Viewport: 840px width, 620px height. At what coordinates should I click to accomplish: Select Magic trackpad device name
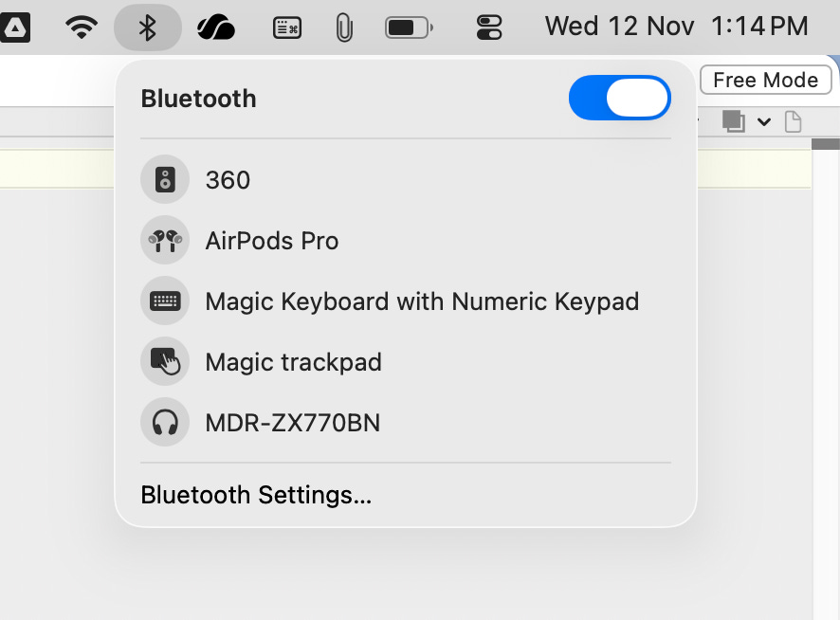294,362
